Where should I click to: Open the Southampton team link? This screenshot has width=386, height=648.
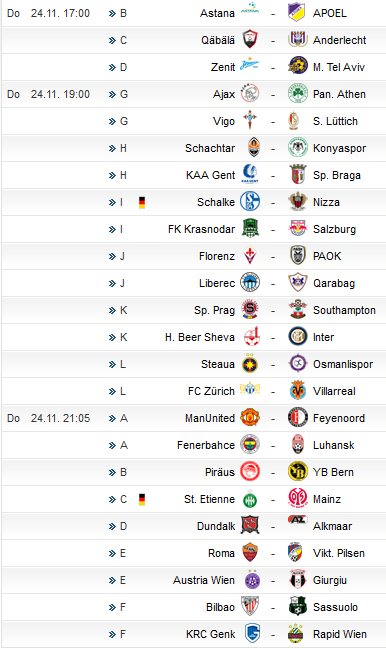tap(344, 310)
